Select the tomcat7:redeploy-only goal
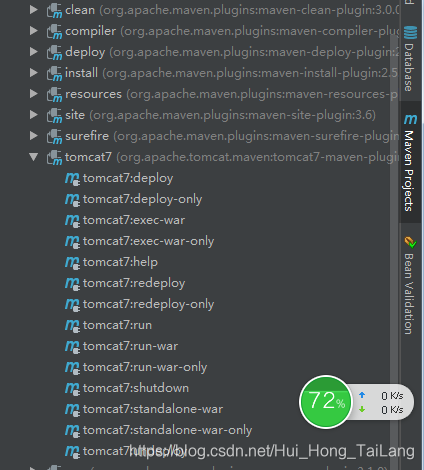This screenshot has width=424, height=470. click(x=148, y=304)
